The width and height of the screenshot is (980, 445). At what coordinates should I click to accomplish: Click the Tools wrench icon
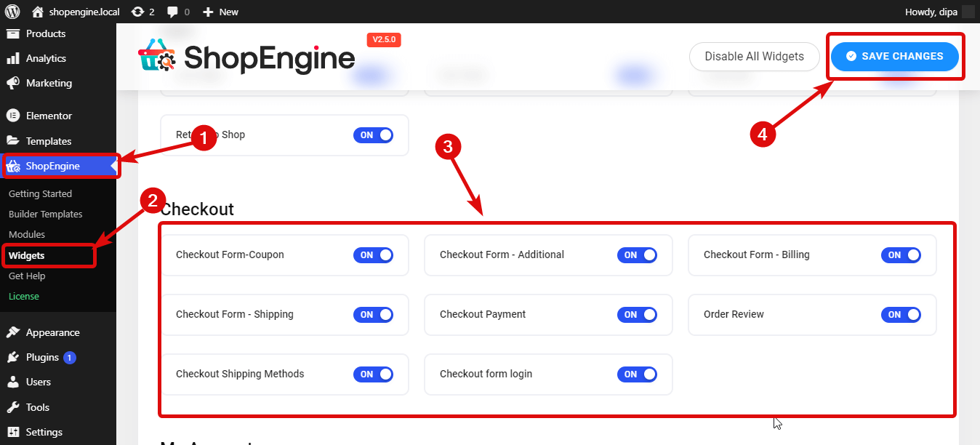click(x=12, y=407)
